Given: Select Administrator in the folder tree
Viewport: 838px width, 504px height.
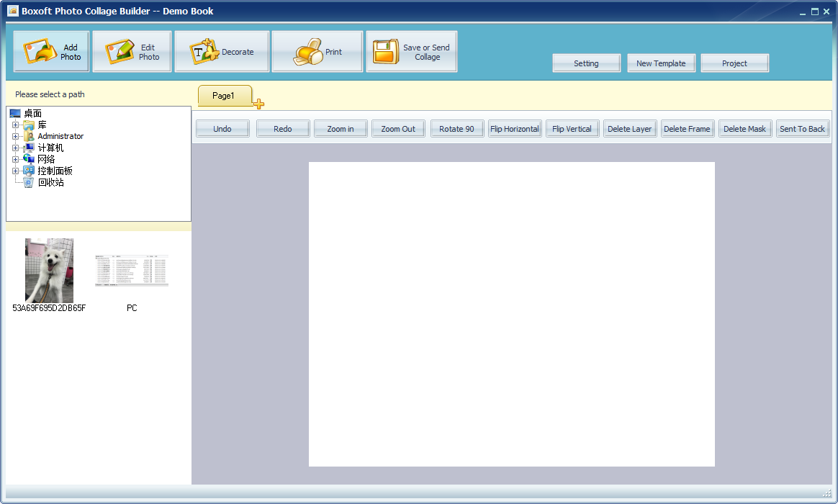Looking at the screenshot, I should click(x=60, y=135).
